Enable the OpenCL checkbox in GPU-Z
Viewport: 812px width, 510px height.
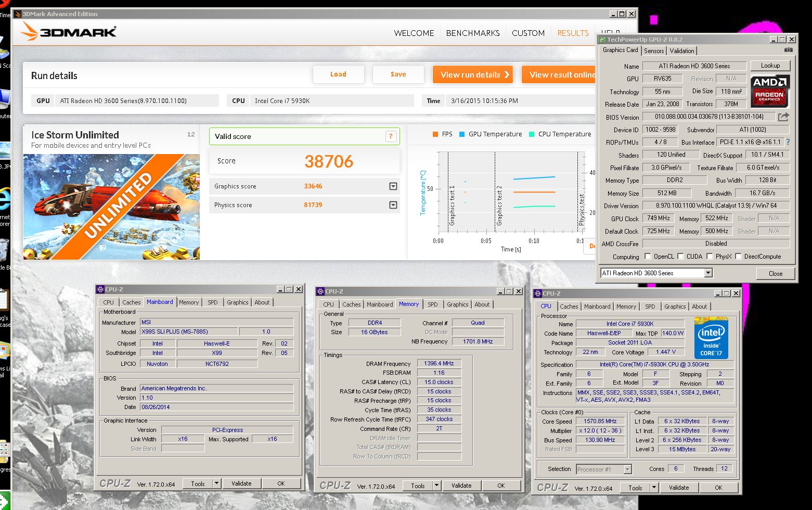(x=648, y=256)
